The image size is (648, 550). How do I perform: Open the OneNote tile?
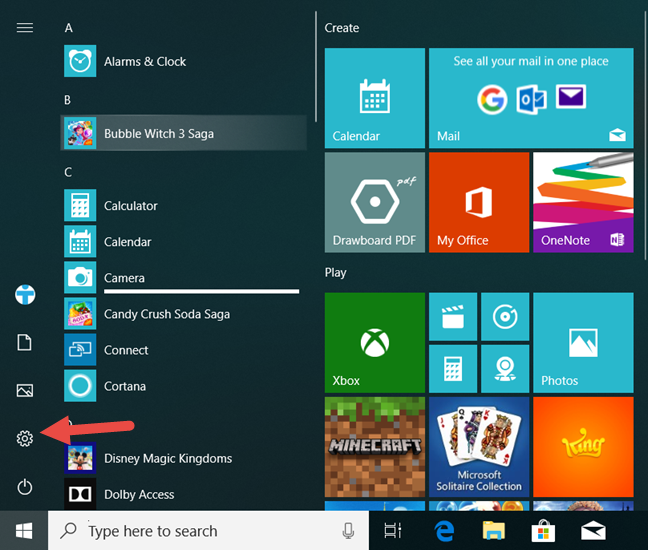(583, 202)
